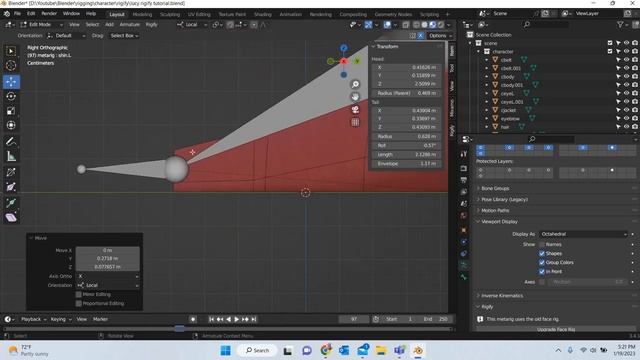This screenshot has height=360, width=640.
Task: Uncheck the In Front checkbox
Action: (x=542, y=271)
